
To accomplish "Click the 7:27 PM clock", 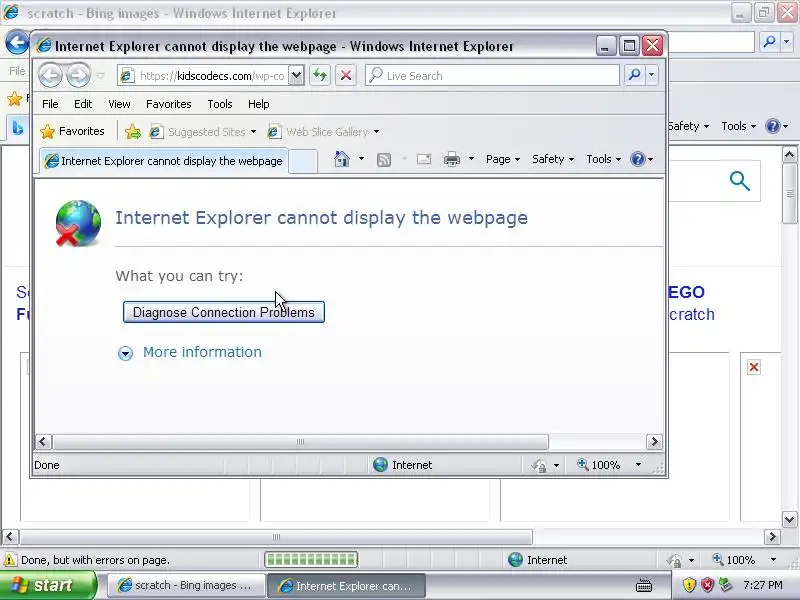I will coord(763,585).
